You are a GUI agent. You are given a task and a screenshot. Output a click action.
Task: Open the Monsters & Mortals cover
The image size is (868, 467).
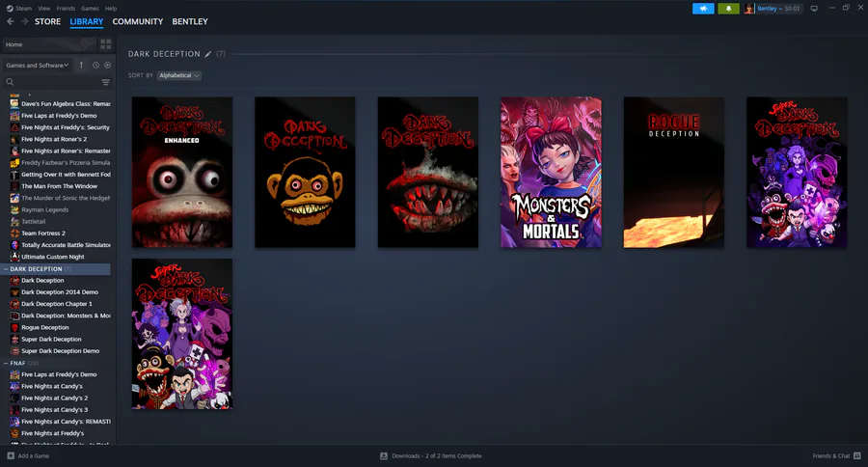(551, 173)
